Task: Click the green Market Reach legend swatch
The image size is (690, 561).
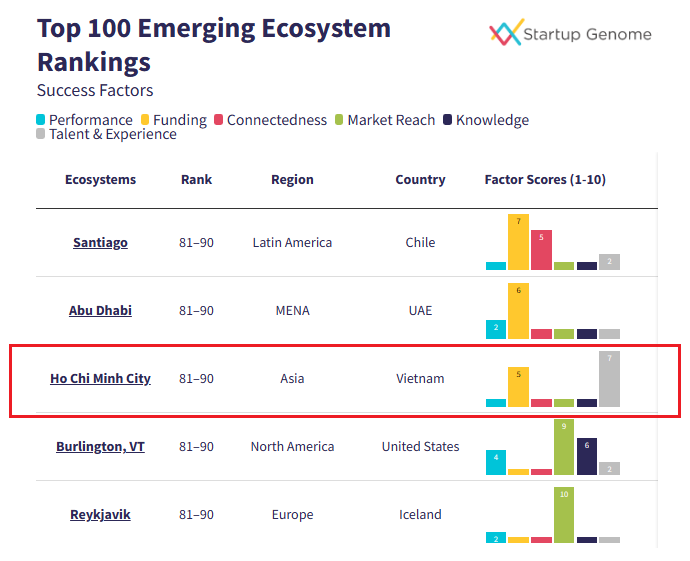Action: click(340, 120)
